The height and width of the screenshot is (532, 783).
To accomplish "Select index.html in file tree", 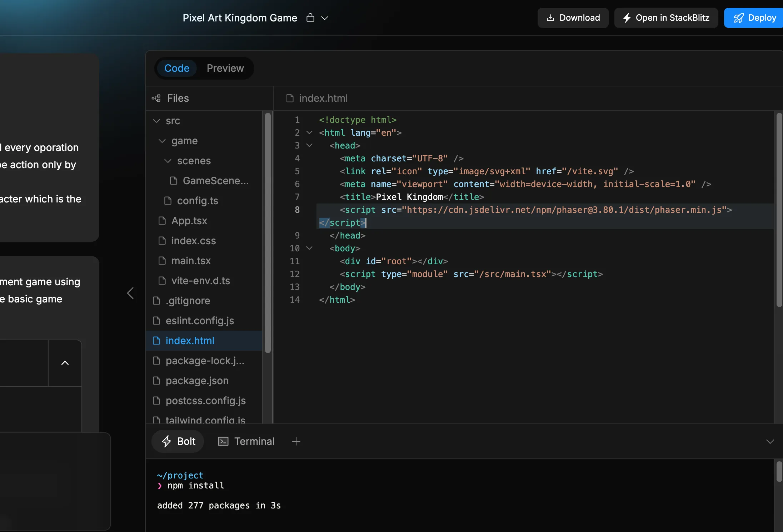I will (x=204, y=341).
